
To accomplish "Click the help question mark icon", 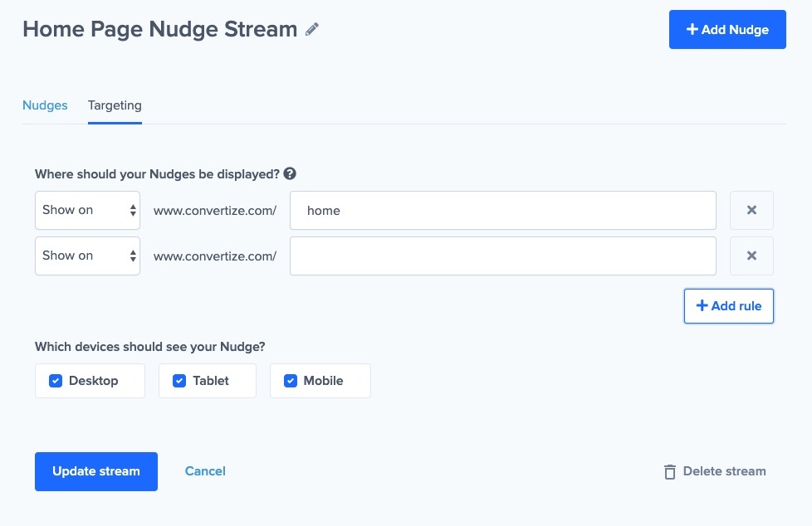I will coord(290,174).
